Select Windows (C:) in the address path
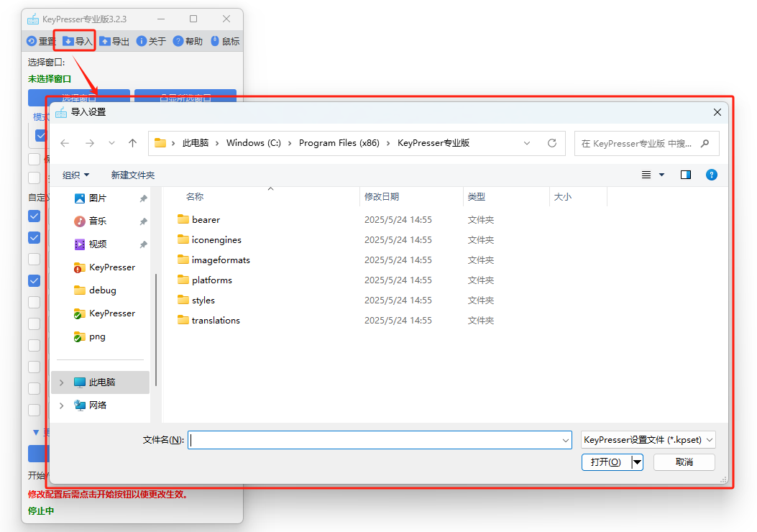The height and width of the screenshot is (532, 757). tap(254, 143)
